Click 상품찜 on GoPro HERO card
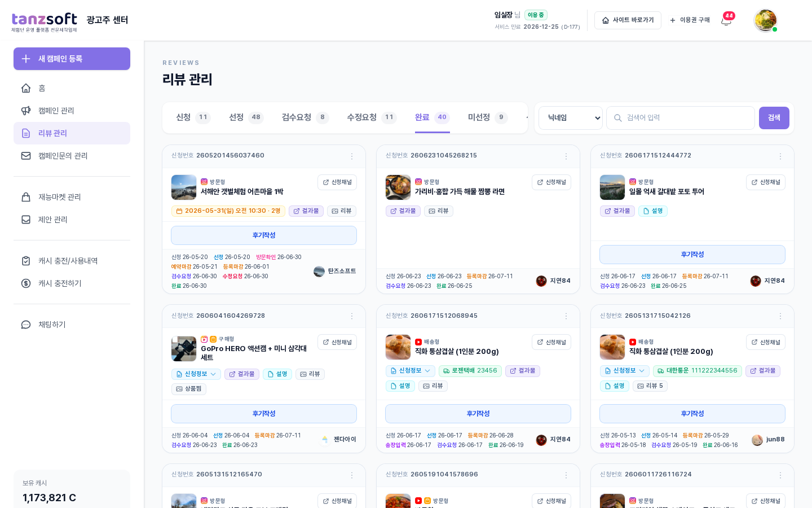The height and width of the screenshot is (508, 812). coord(189,389)
